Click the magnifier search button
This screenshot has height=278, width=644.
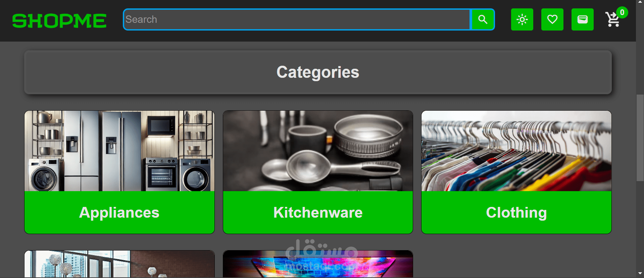483,19
